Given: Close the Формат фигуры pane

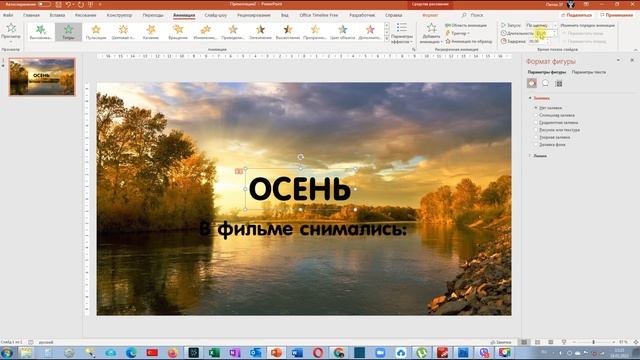Looking at the screenshot, I should coord(632,60).
